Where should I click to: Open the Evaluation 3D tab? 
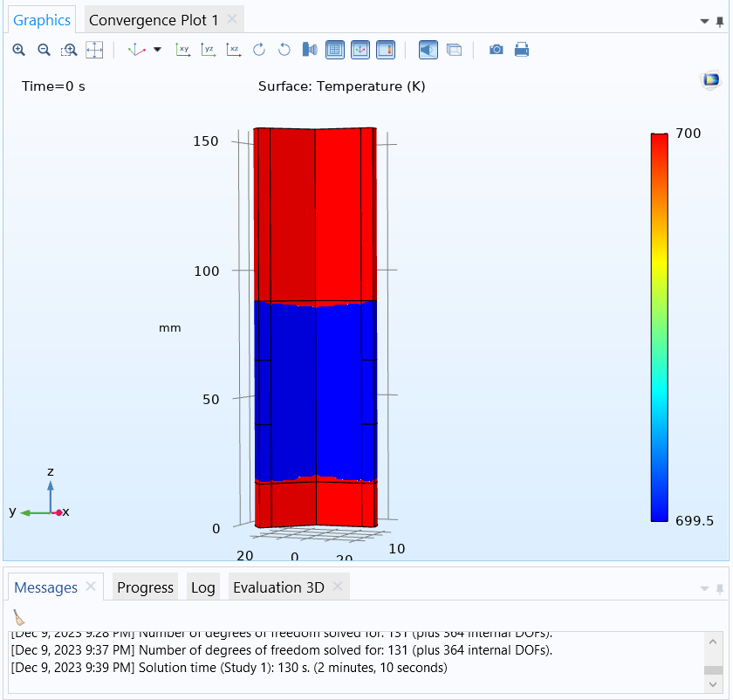pos(281,587)
